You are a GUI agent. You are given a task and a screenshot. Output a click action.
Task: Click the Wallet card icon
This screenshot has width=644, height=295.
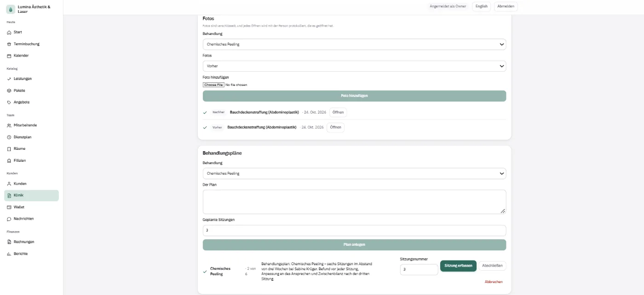coord(9,207)
